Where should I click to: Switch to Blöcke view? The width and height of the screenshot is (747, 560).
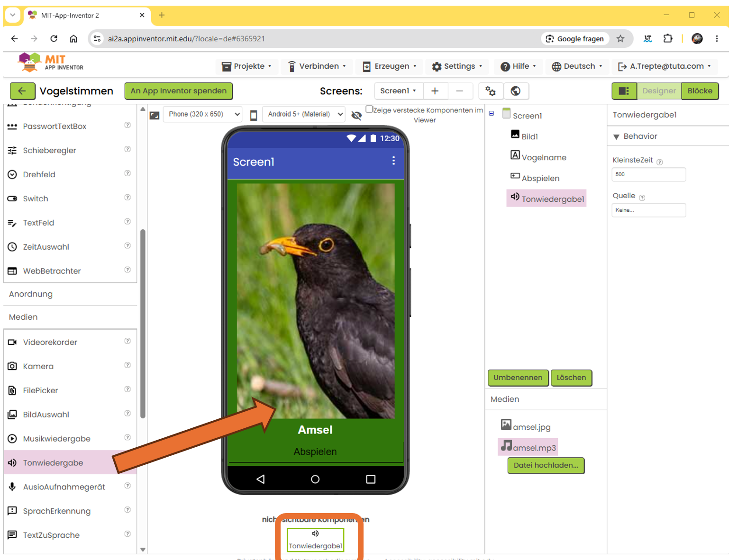click(700, 91)
